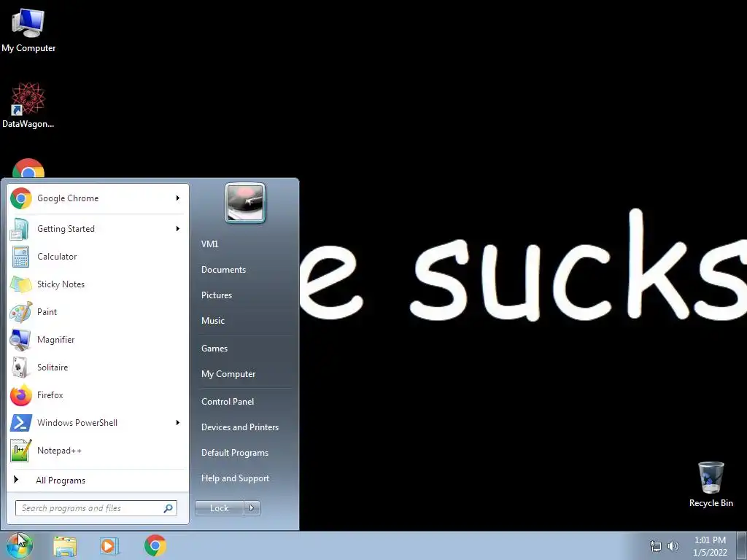Launch Firefox from the Start menu

[x=98, y=394]
